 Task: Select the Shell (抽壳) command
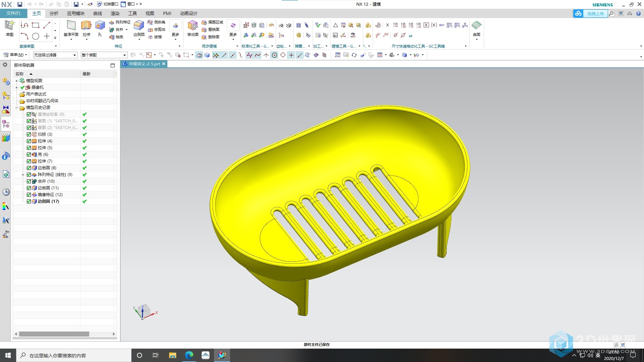point(116,37)
